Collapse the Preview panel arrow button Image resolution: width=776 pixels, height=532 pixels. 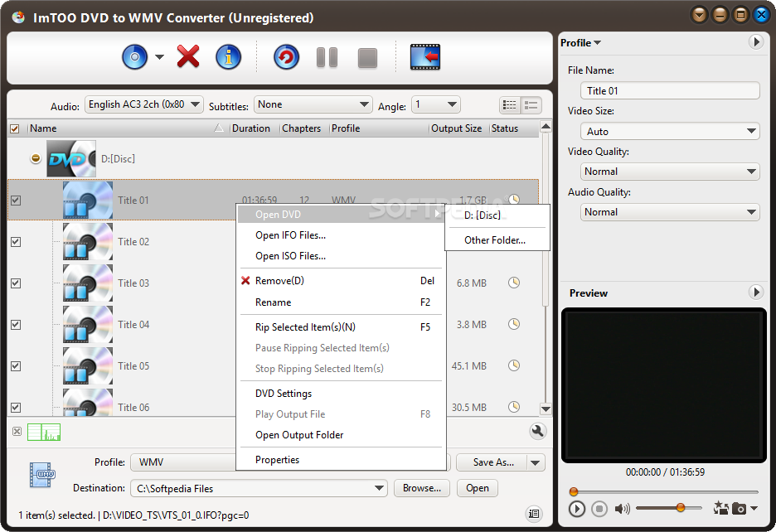pos(756,292)
